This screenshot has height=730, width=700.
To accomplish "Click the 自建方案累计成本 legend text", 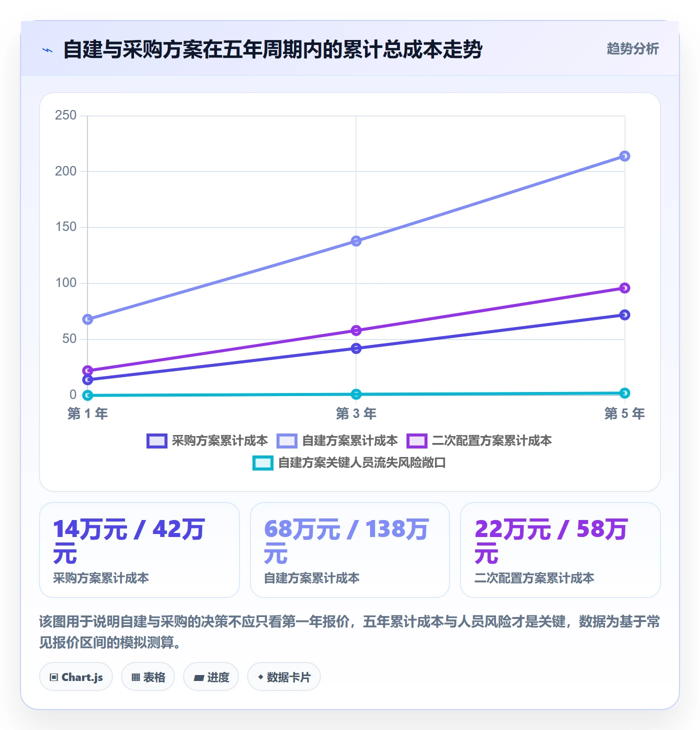I will click(350, 441).
